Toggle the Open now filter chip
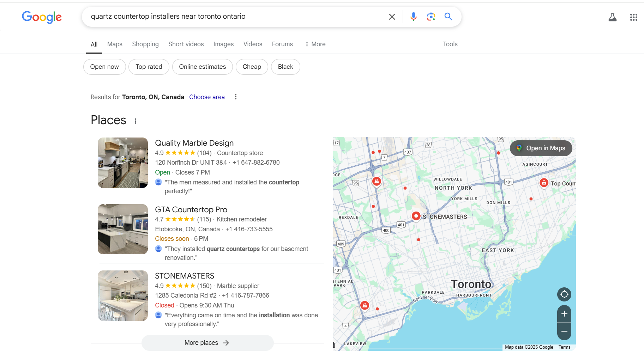Screen dimensions: 644x360 (x=104, y=67)
